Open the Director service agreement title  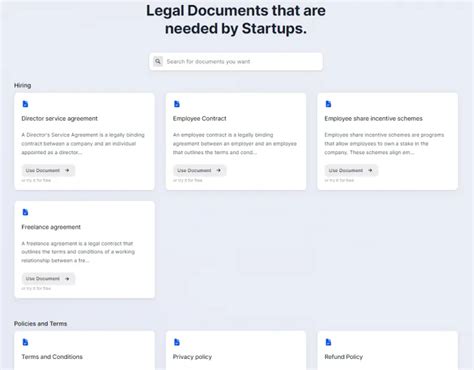[60, 118]
